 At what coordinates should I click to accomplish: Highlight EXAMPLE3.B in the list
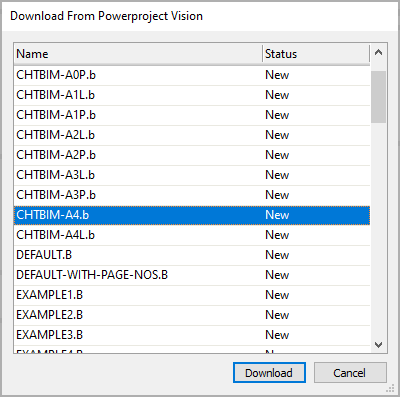(x=192, y=335)
